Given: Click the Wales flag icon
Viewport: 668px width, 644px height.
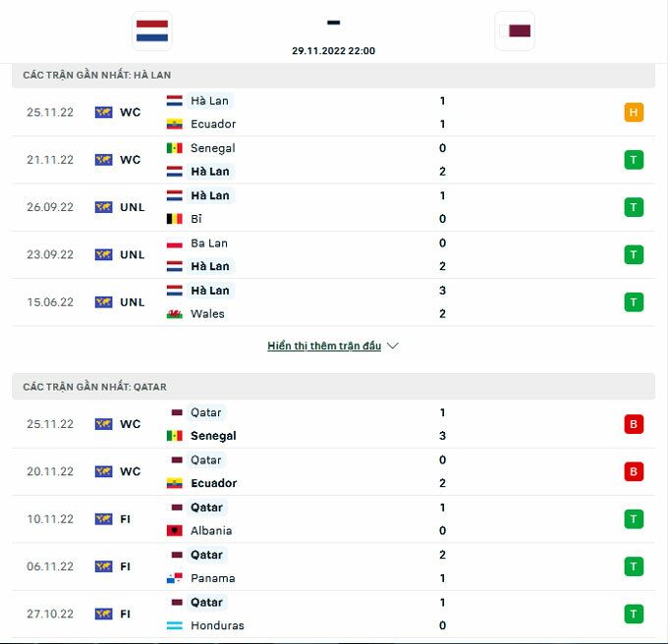Looking at the screenshot, I should tap(175, 314).
